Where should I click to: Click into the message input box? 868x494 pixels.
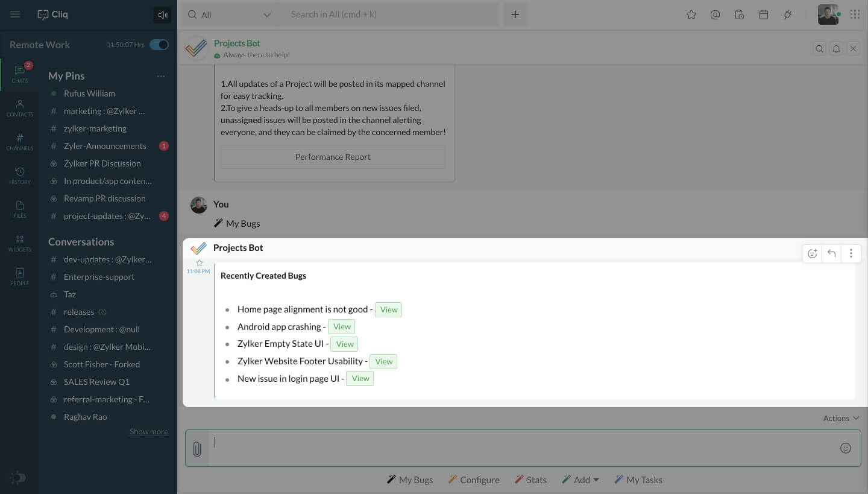[x=522, y=448]
